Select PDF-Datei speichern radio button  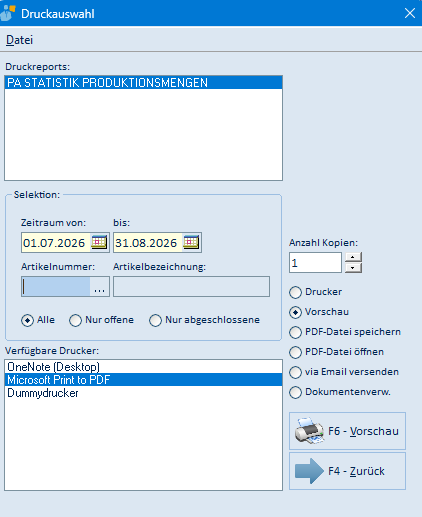coord(295,332)
